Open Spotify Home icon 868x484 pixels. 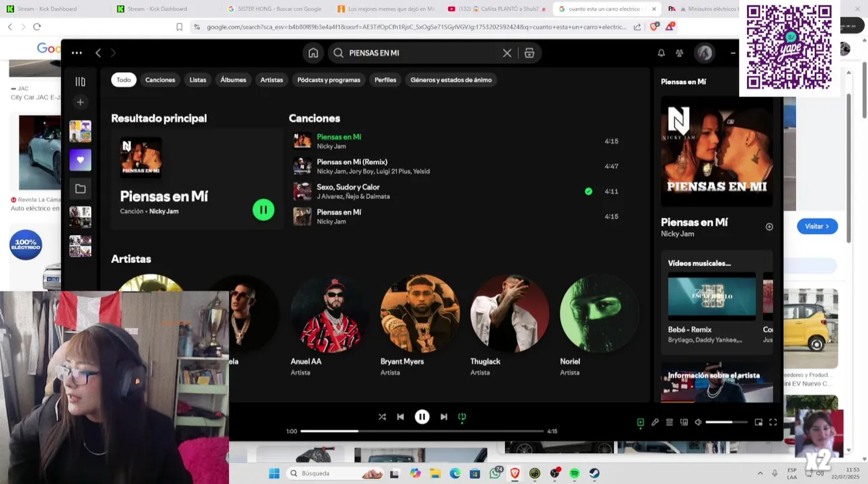313,53
